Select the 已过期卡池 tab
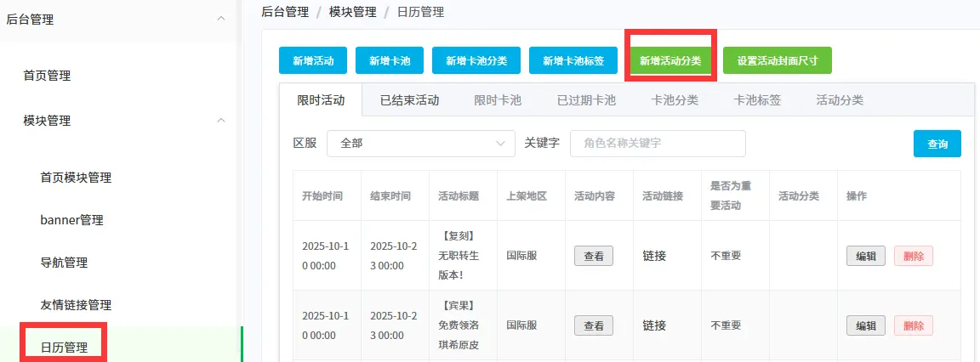The width and height of the screenshot is (980, 362). click(x=586, y=100)
